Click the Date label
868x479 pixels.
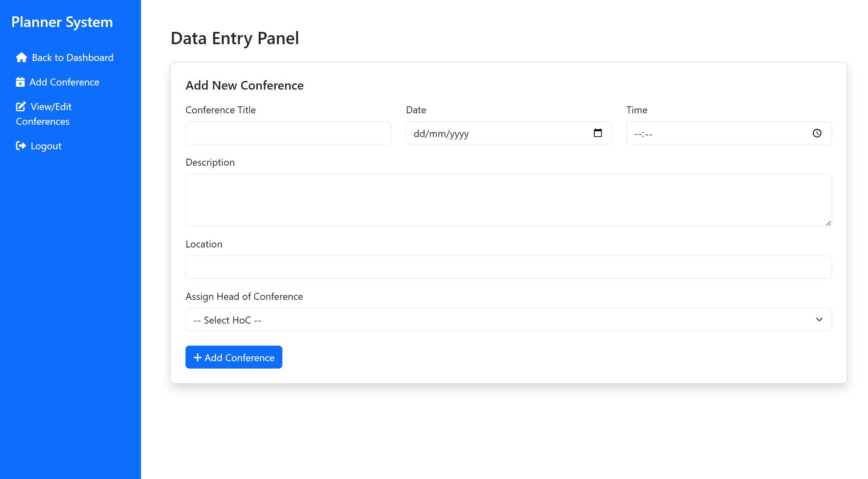pyautogui.click(x=416, y=110)
